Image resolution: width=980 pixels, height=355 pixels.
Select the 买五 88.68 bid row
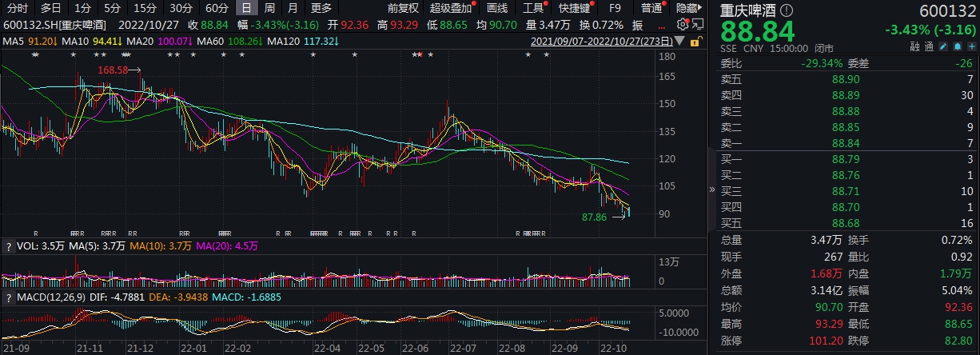pyautogui.click(x=847, y=224)
